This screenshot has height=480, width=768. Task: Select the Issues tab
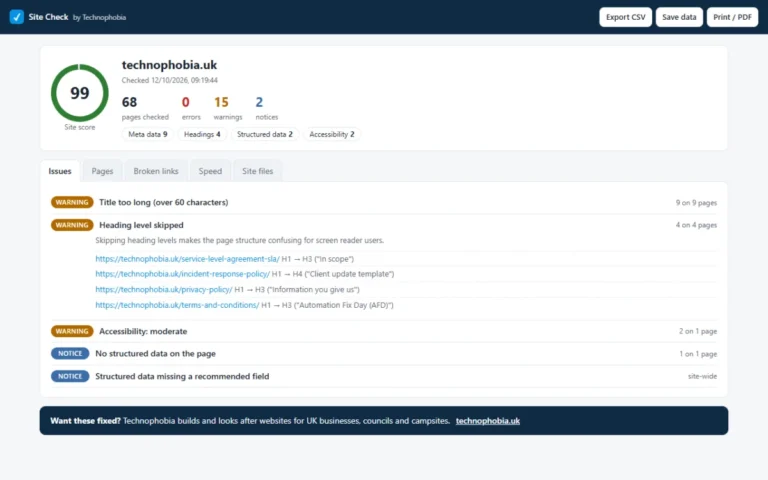tap(60, 171)
